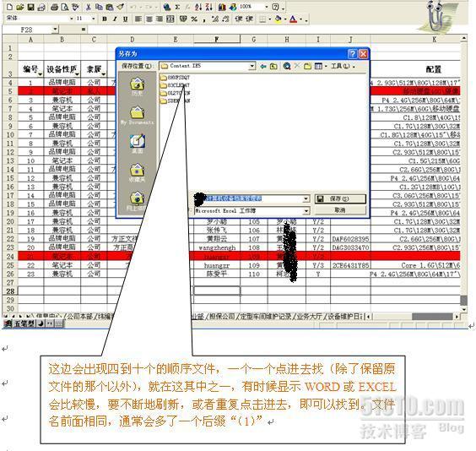The image size is (476, 451).
Task: Click the horizontal scrollbar thumb
Action: click(x=432, y=317)
